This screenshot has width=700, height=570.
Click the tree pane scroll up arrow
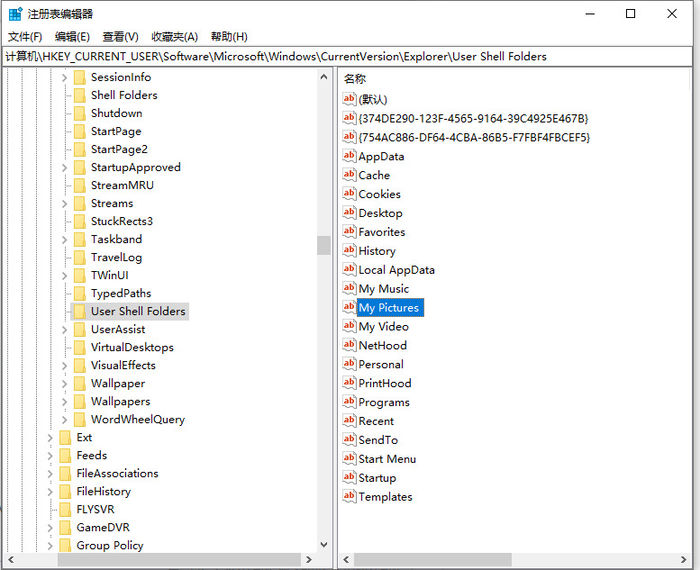pyautogui.click(x=324, y=77)
